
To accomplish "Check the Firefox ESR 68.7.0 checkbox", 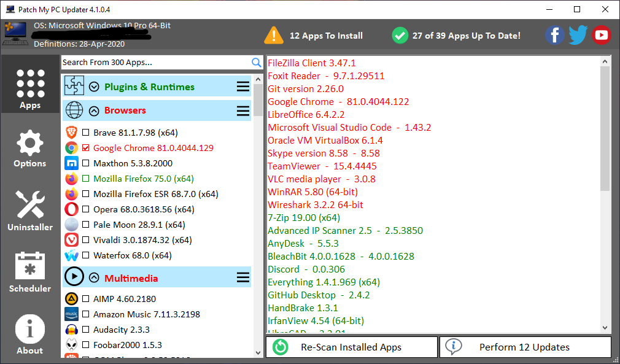I will [85, 194].
